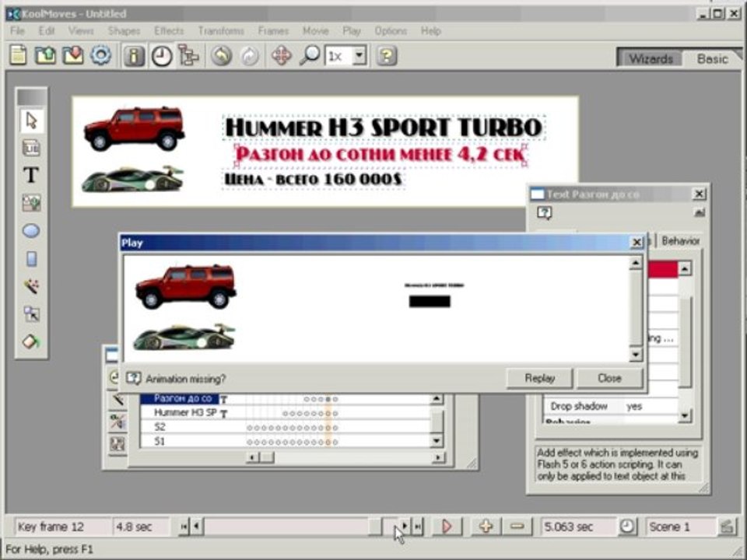Open the Options menu
This screenshot has width=747, height=560.
click(x=390, y=31)
